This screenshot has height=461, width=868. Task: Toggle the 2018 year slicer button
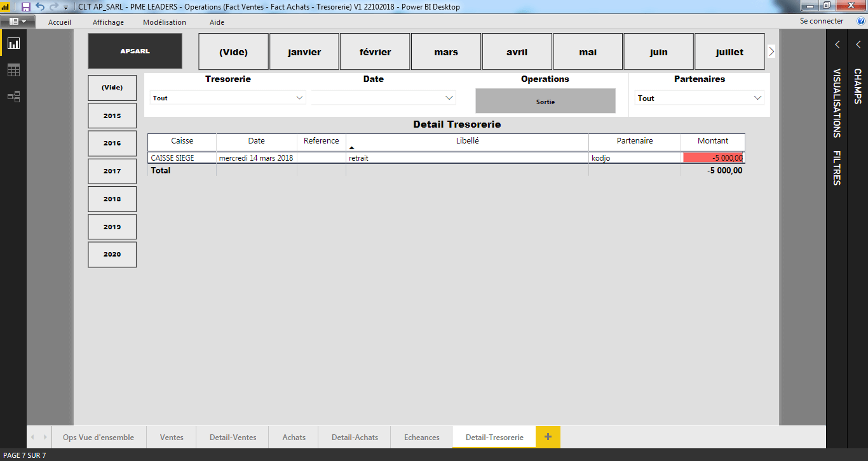(112, 199)
